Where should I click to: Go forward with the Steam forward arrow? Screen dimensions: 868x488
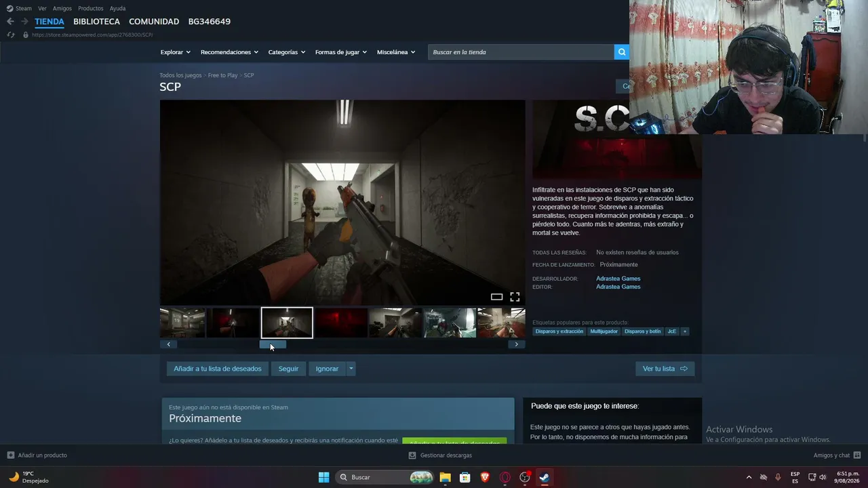click(24, 22)
